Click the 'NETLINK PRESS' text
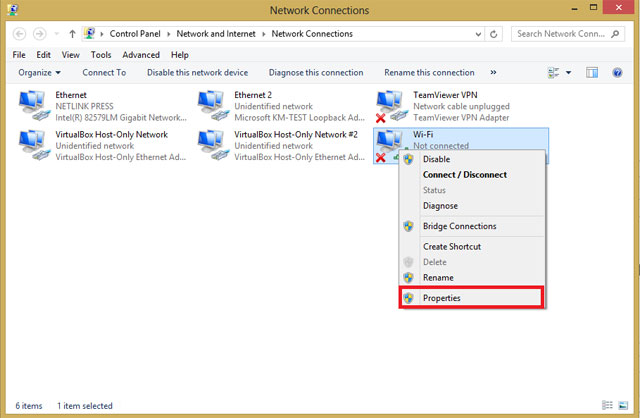The height and width of the screenshot is (418, 640). [84, 106]
